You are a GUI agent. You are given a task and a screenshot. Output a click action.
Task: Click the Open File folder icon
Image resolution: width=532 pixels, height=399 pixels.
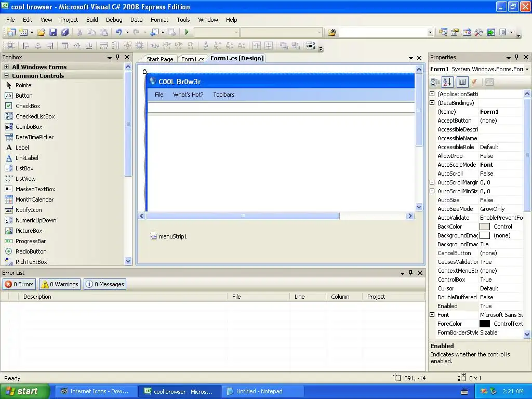pos(41,32)
